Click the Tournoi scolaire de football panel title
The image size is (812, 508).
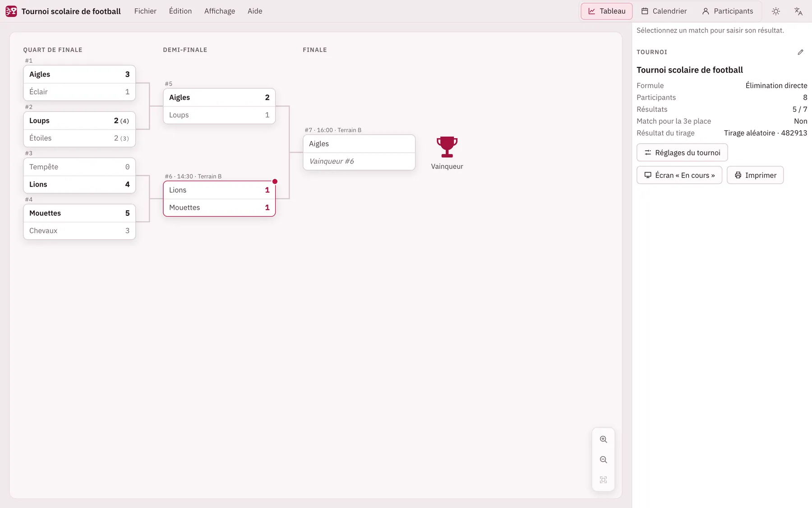(x=690, y=70)
